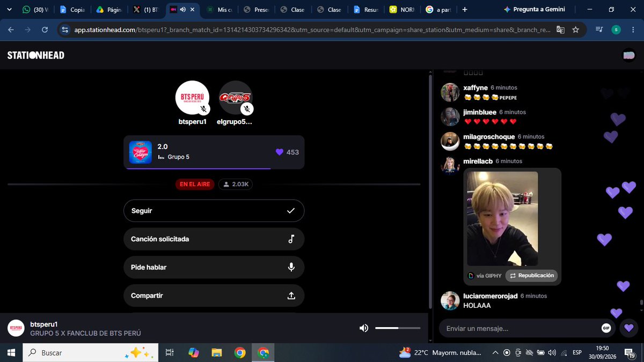This screenshot has width=644, height=362.
Task: Open xaffyne's chat avatar
Action: pos(450,92)
